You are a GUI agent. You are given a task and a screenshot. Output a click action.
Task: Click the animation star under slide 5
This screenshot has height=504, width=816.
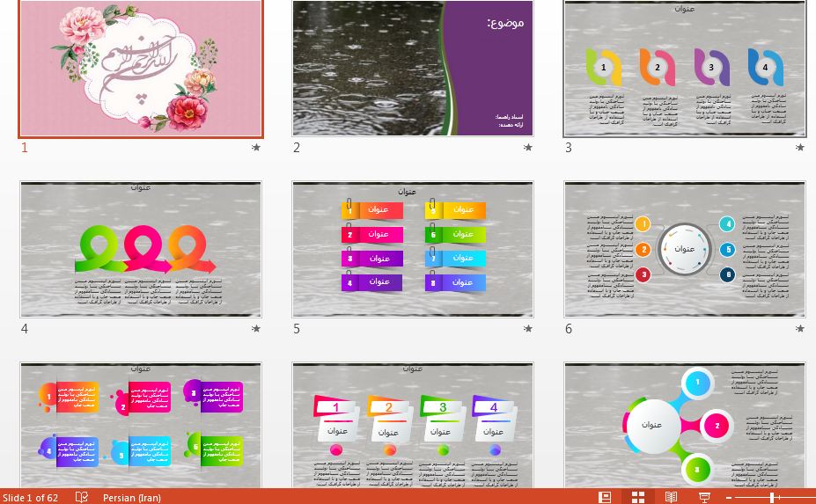click(528, 329)
